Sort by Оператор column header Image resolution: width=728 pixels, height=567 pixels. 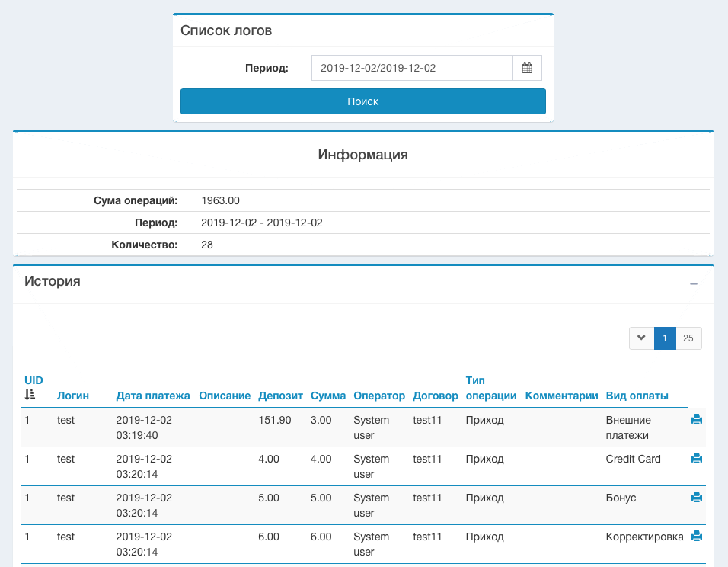(379, 396)
